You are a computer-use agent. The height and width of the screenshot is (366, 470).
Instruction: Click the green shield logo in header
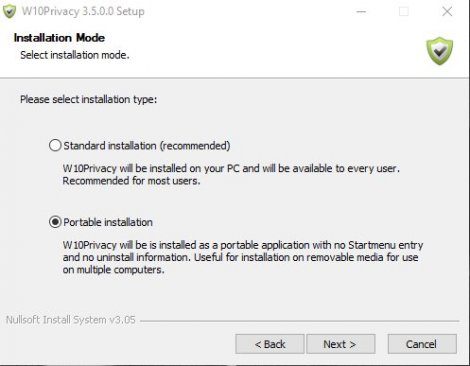point(439,51)
